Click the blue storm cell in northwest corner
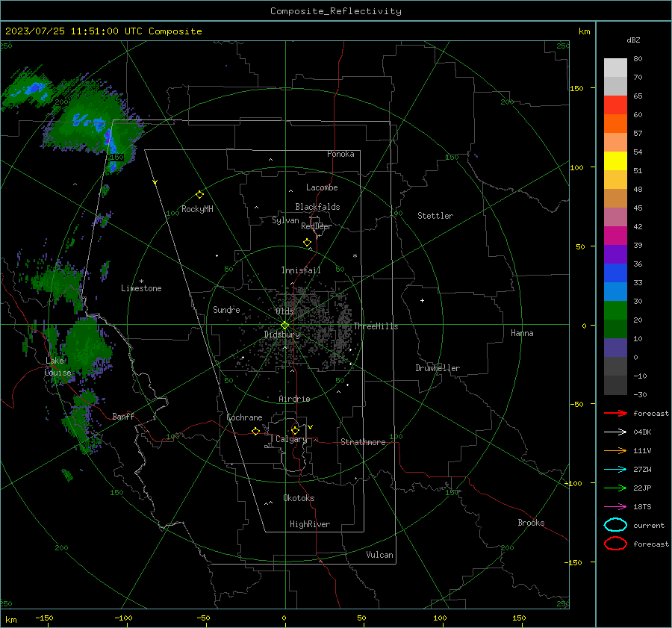This screenshot has width=672, height=628. (35, 89)
